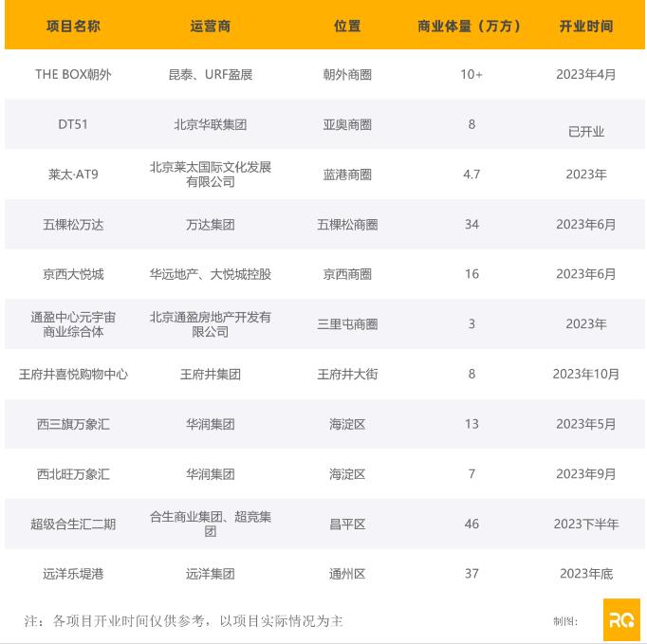Select the 2023年10月 opening date cell
The image size is (647, 644).
tap(586, 375)
